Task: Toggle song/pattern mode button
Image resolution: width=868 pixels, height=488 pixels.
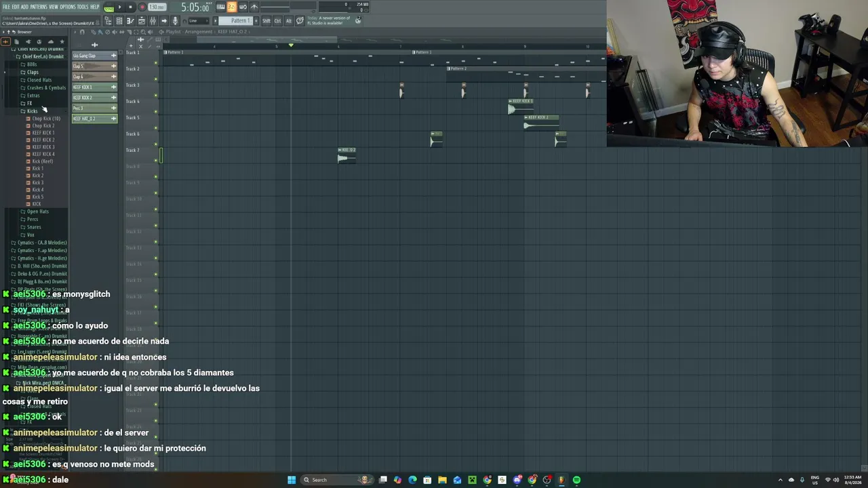Action: (108, 7)
